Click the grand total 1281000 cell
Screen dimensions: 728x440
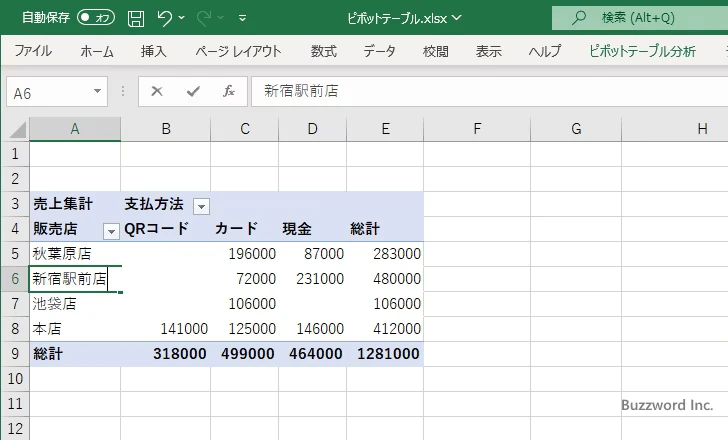pos(385,354)
